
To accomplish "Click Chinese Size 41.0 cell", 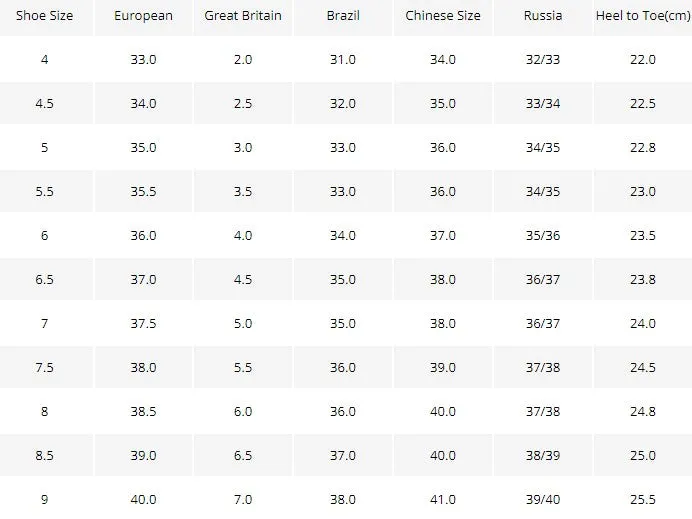I will coord(443,499).
